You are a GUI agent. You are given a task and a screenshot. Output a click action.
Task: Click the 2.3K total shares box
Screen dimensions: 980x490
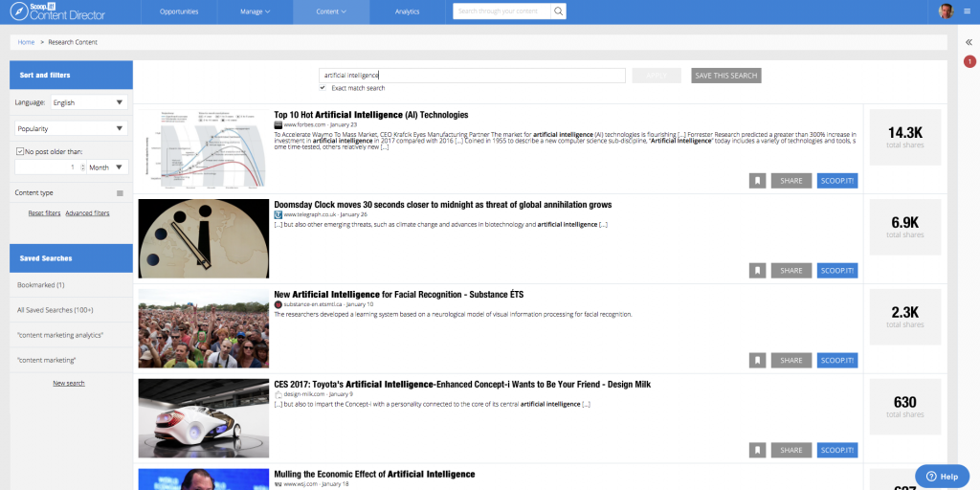[905, 317]
